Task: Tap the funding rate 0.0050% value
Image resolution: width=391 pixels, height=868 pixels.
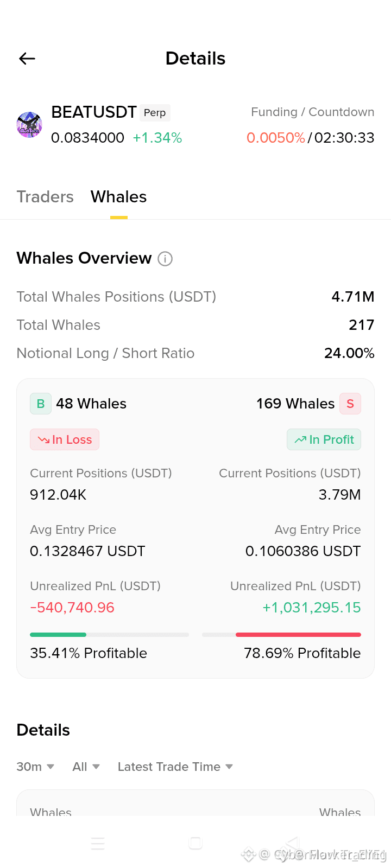Action: pos(276,138)
